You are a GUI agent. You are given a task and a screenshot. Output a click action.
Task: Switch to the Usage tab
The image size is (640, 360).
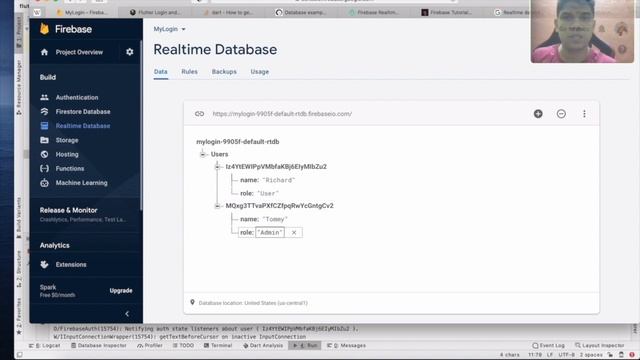pos(260,71)
